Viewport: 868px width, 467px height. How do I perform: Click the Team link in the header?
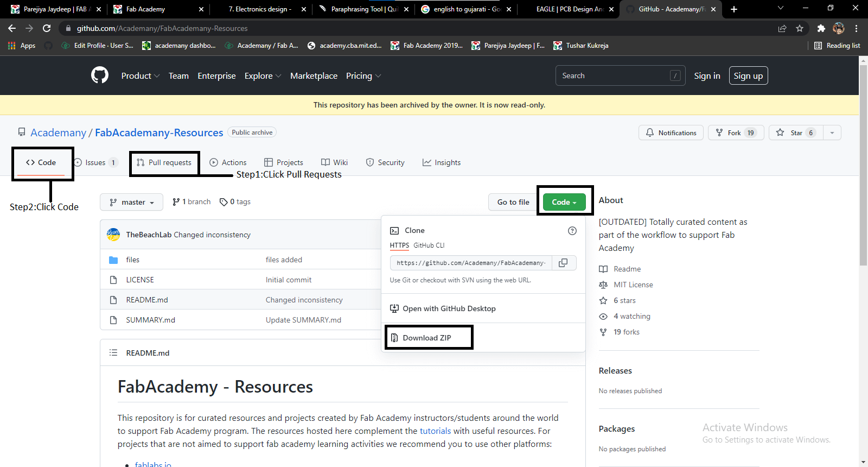pyautogui.click(x=178, y=75)
